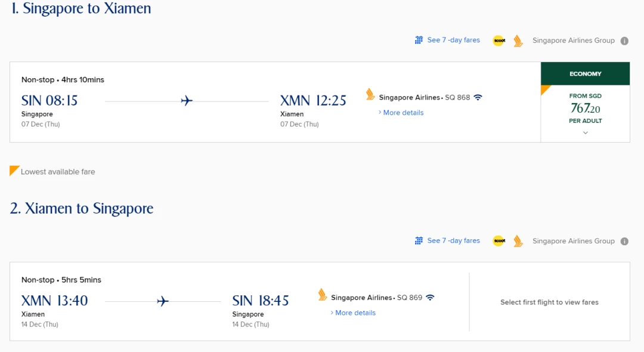Open the info icon beside outbound Singapore Airlines Group
The width and height of the screenshot is (644, 352).
pos(624,41)
